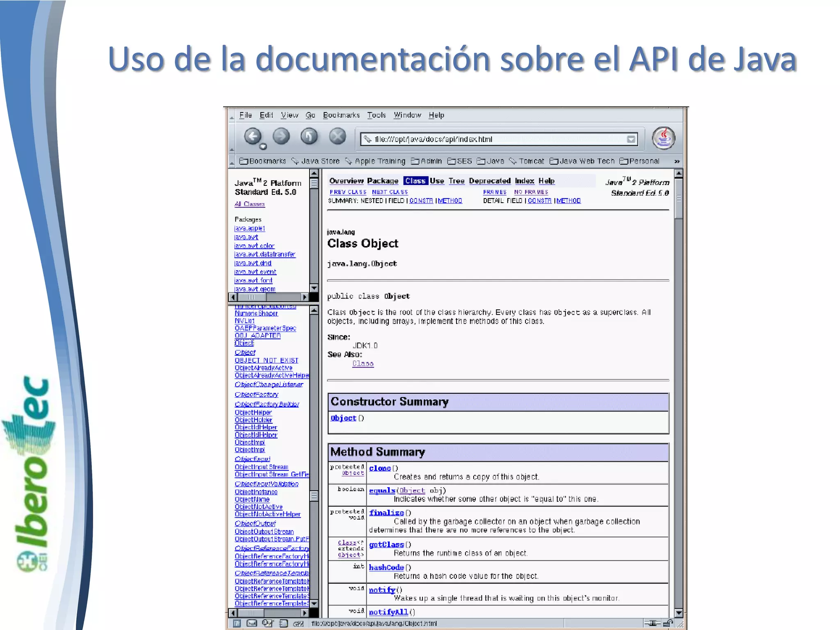Click the address field showing file://opt/java/docs/api/index.html
Image resolution: width=840 pixels, height=630 pixels.
[500, 139]
